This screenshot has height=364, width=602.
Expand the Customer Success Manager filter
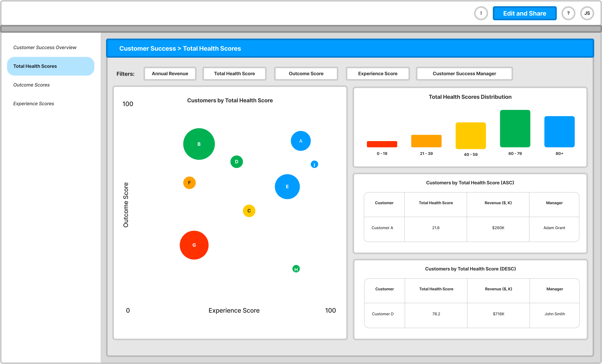(x=464, y=73)
